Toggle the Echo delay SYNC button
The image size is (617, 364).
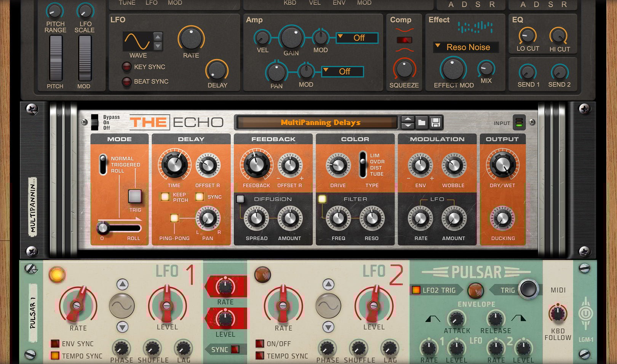(x=200, y=197)
